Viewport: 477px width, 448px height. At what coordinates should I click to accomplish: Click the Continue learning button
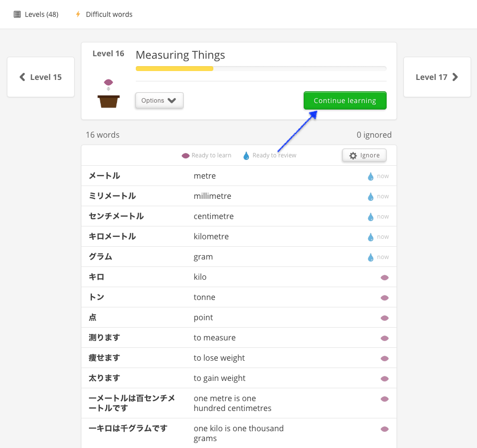click(345, 100)
